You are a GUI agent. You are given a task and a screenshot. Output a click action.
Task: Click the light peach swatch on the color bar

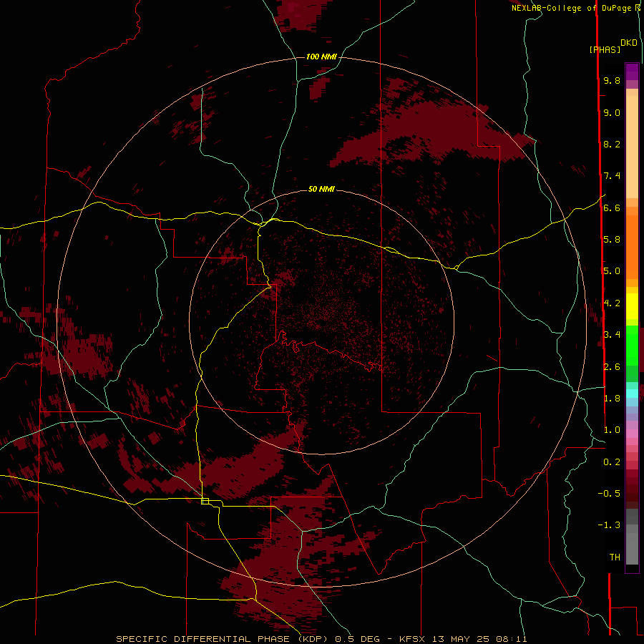tap(632, 147)
